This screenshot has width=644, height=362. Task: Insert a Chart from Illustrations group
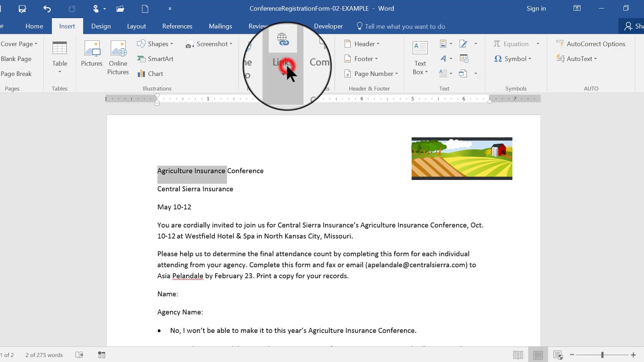coord(150,73)
